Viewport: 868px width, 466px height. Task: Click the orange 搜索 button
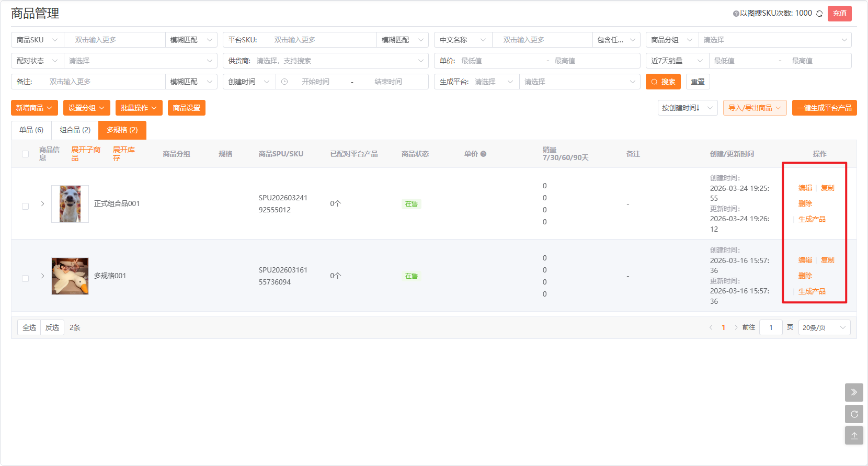point(663,82)
